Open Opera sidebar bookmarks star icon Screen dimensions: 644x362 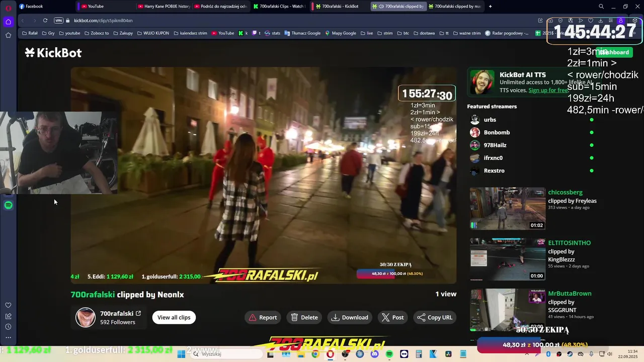(8, 35)
